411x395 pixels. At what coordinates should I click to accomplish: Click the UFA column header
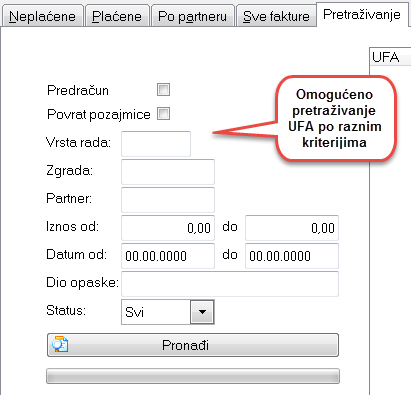point(390,57)
